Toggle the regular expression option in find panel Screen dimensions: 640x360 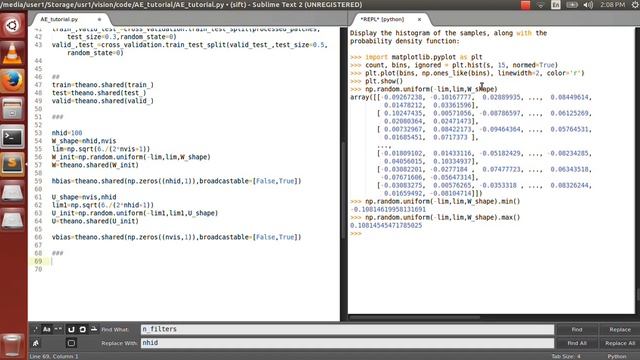click(x=36, y=329)
